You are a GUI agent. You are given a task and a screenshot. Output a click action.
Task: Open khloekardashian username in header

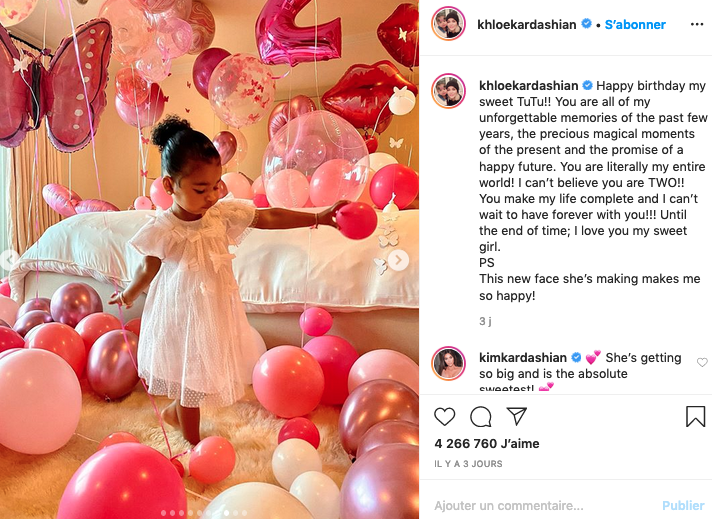(526, 25)
